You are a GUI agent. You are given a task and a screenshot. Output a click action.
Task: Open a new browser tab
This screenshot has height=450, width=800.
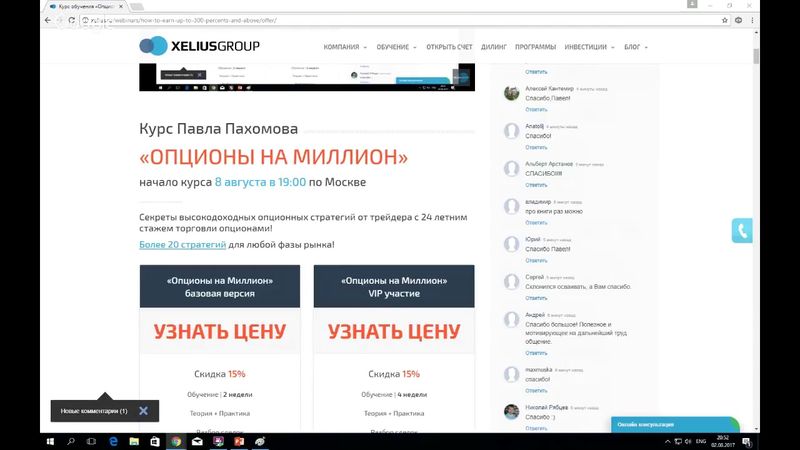pos(137,6)
